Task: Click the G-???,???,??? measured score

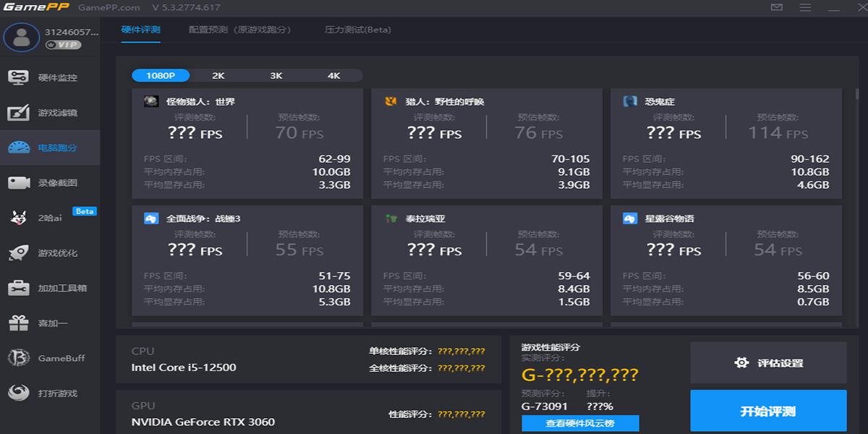Action: click(x=580, y=375)
